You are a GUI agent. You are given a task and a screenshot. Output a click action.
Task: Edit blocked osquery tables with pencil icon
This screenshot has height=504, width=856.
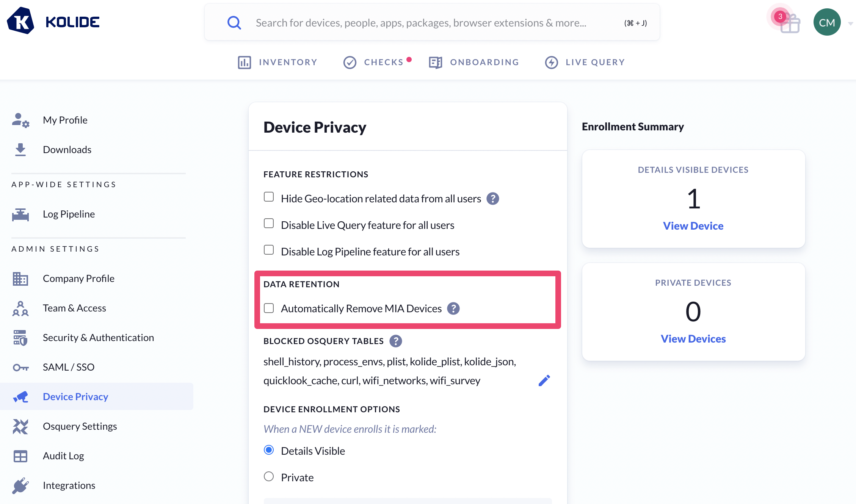click(x=544, y=380)
